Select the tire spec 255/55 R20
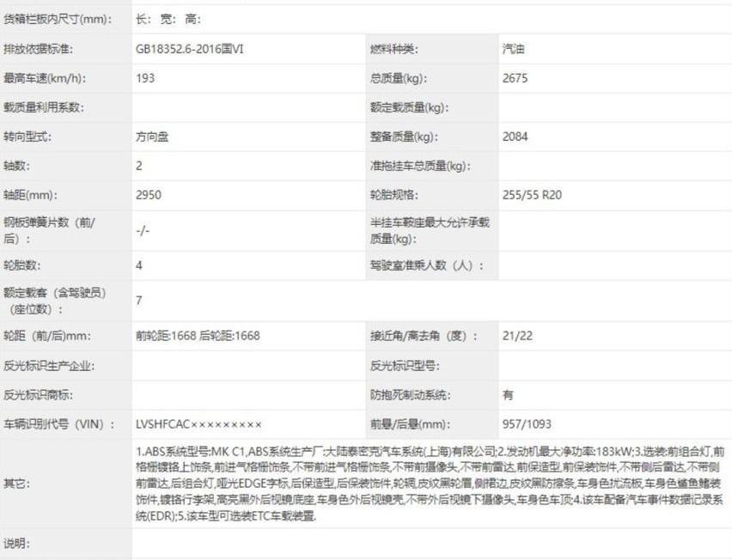The image size is (732, 560). click(532, 195)
